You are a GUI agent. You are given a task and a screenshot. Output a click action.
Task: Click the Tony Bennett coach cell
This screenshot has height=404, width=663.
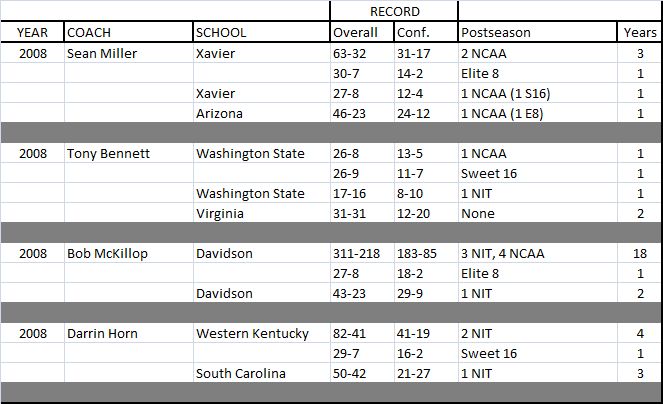pos(129,153)
